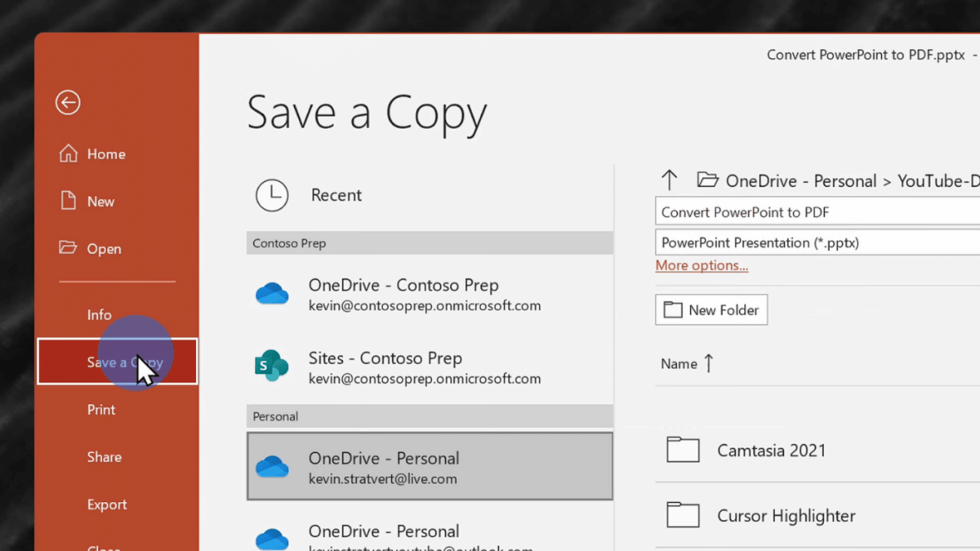The width and height of the screenshot is (980, 551).
Task: Select Info in the sidebar
Action: click(99, 315)
